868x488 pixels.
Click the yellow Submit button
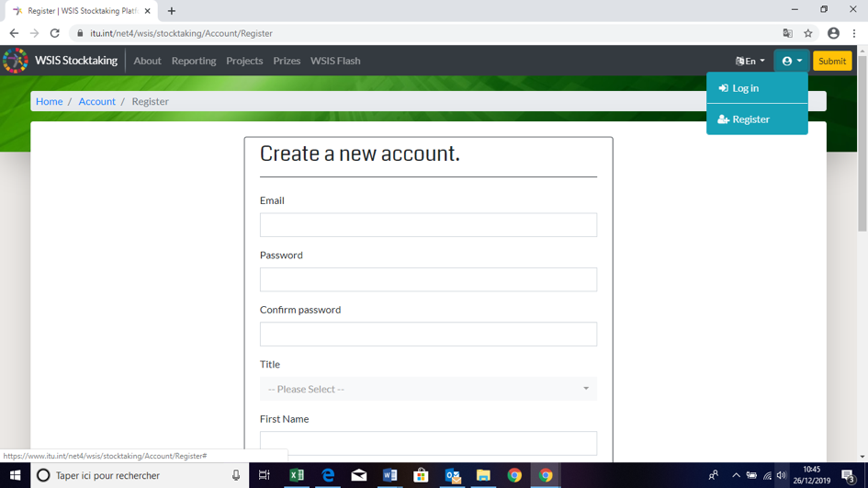[832, 61]
